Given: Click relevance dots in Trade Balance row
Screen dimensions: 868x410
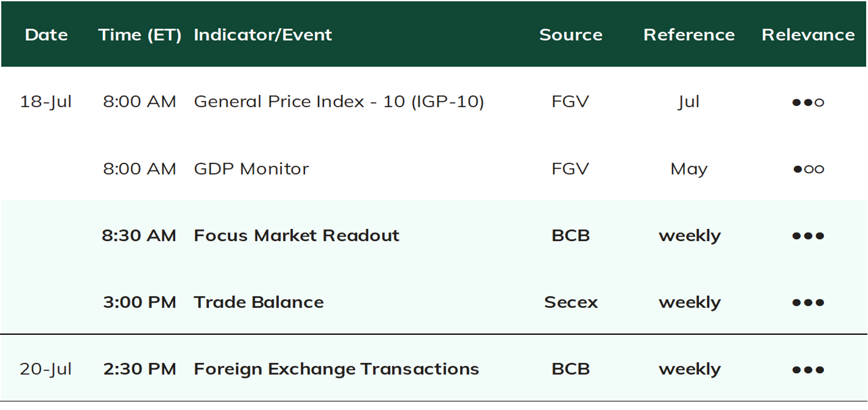Looking at the screenshot, I should (x=807, y=302).
